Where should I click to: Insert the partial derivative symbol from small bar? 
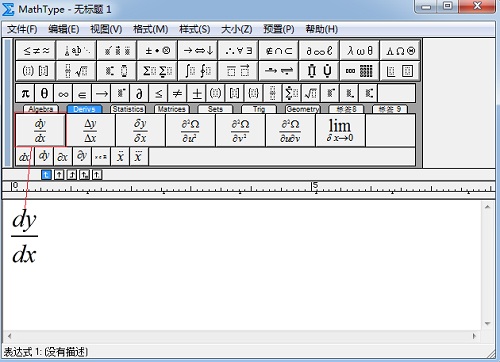(x=139, y=93)
